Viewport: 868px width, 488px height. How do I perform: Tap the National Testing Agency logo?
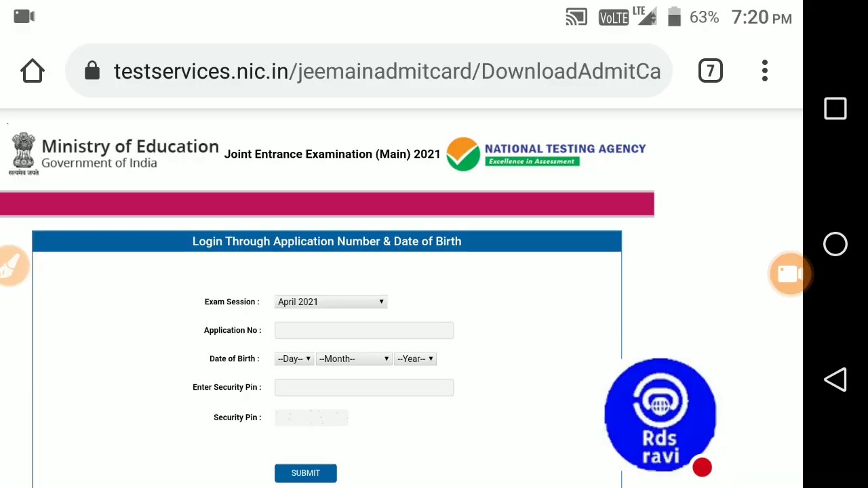[x=546, y=154]
